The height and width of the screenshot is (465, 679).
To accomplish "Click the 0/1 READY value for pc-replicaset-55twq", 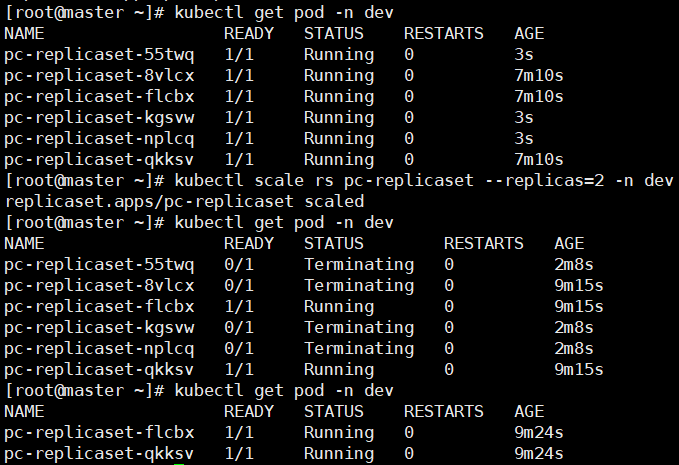I will coord(238,265).
